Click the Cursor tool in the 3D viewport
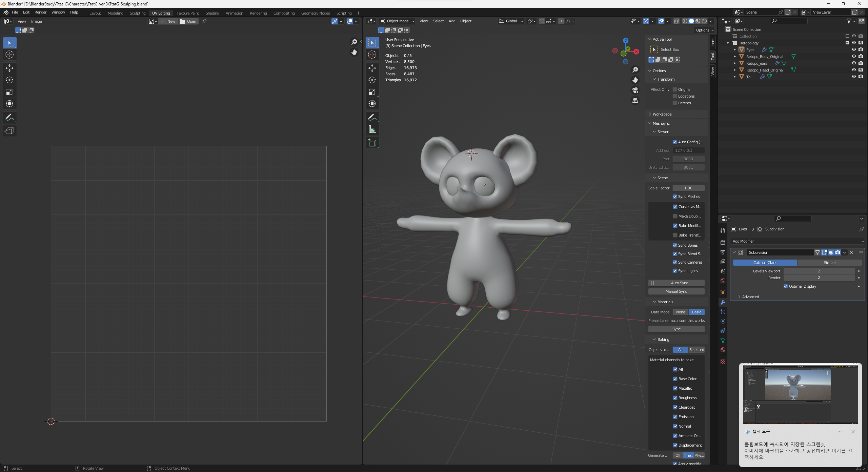The height and width of the screenshot is (472, 868). [x=372, y=55]
